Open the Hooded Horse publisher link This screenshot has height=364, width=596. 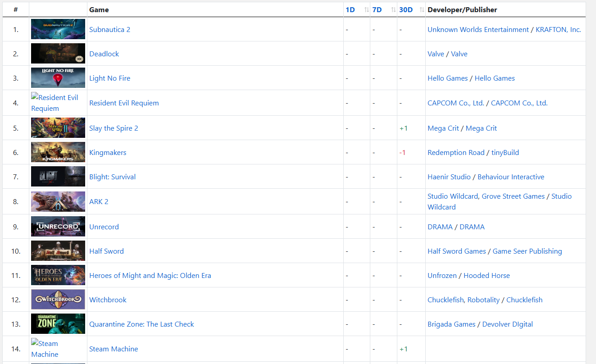tap(487, 276)
